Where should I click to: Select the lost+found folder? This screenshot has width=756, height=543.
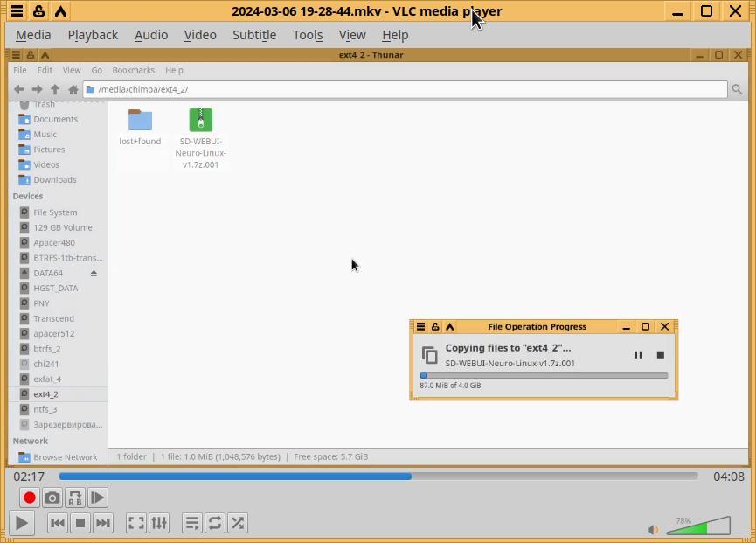(141, 128)
